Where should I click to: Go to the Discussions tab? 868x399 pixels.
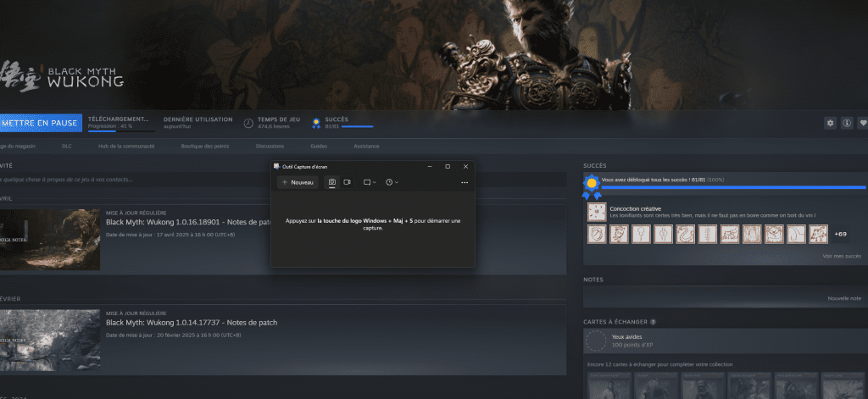pyautogui.click(x=270, y=146)
